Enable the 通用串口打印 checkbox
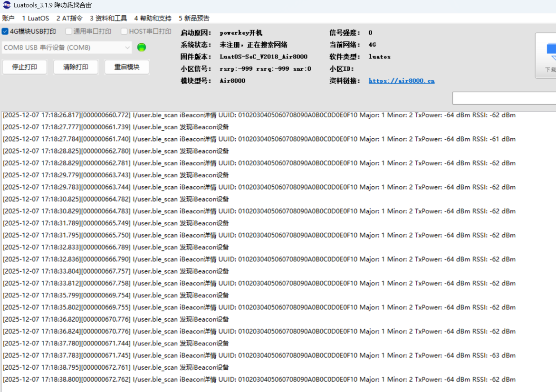556x392 pixels. [68, 31]
